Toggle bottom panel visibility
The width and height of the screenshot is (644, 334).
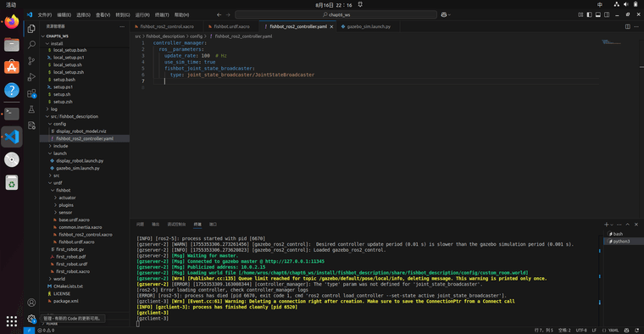pyautogui.click(x=598, y=14)
